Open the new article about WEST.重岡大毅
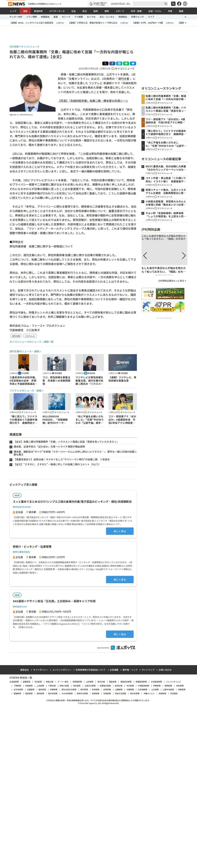Screen dimensions: 197x868 coord(166,168)
